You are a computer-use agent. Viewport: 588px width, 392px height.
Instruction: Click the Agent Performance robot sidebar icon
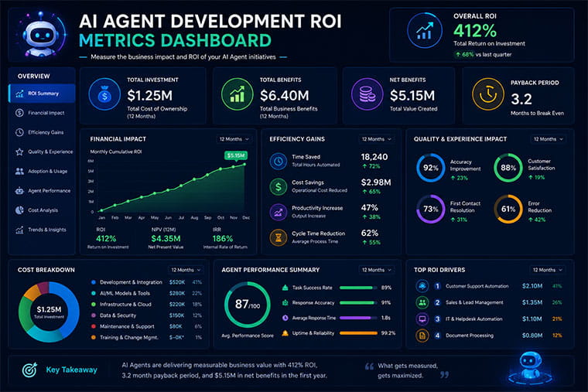19,191
